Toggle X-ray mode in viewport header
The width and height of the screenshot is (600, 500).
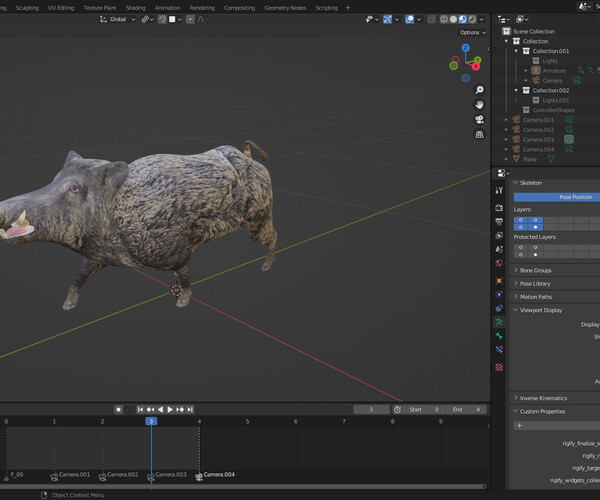[431, 19]
